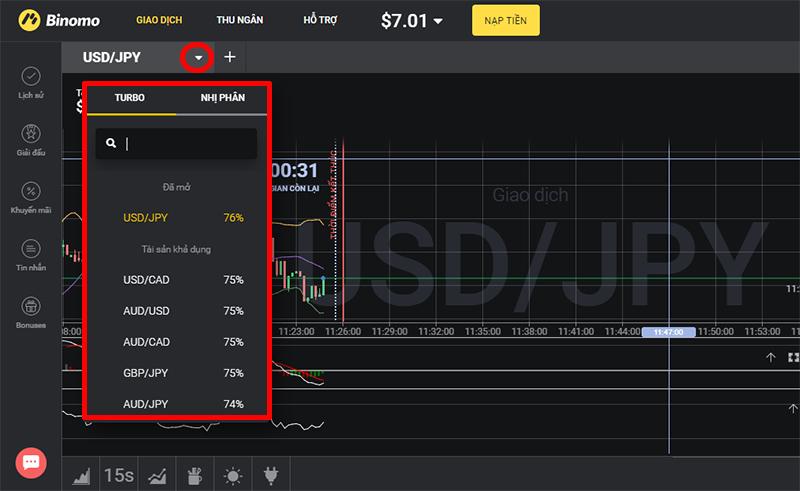Open the Lịch sử history icon

[31, 77]
